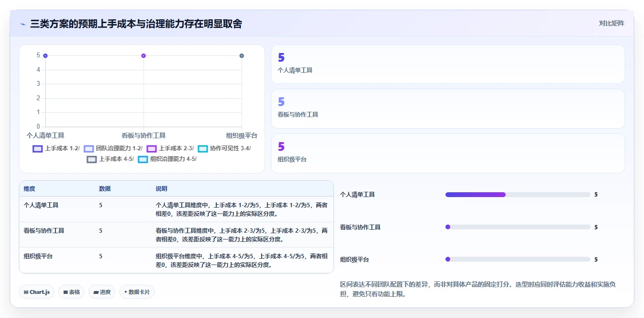Click the 组织级平台 table row cell
The image size is (644, 318).
(x=38, y=256)
